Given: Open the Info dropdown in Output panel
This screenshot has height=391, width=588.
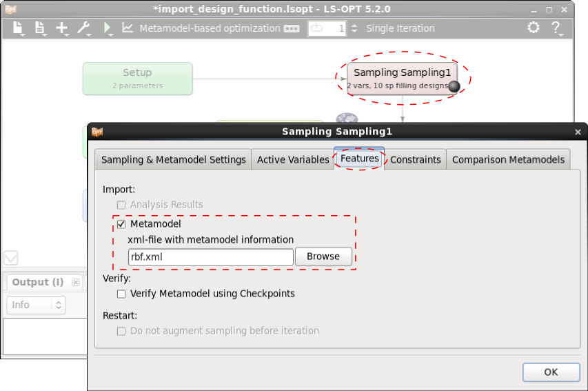Looking at the screenshot, I should pos(36,305).
